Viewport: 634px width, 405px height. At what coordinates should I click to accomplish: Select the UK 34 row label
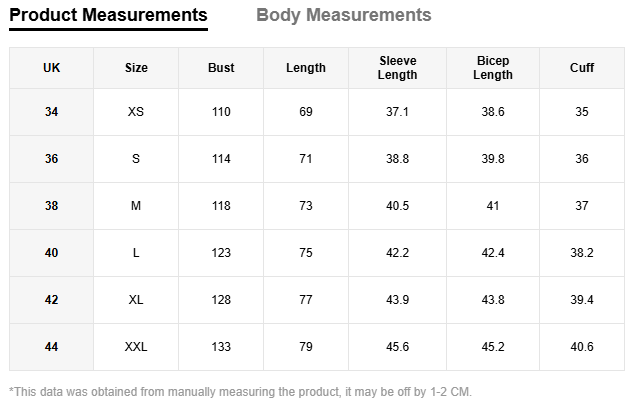tap(52, 112)
